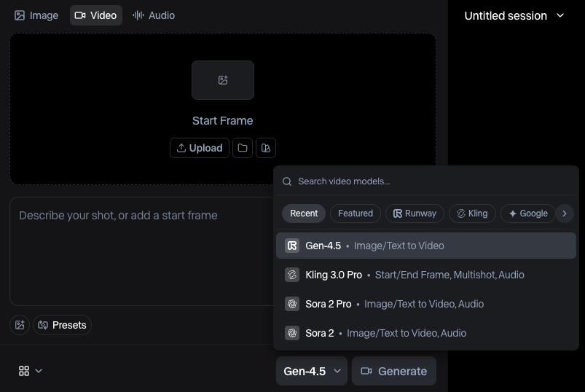585x392 pixels.
Task: Click the search magnifier icon in model search
Action: click(x=288, y=181)
